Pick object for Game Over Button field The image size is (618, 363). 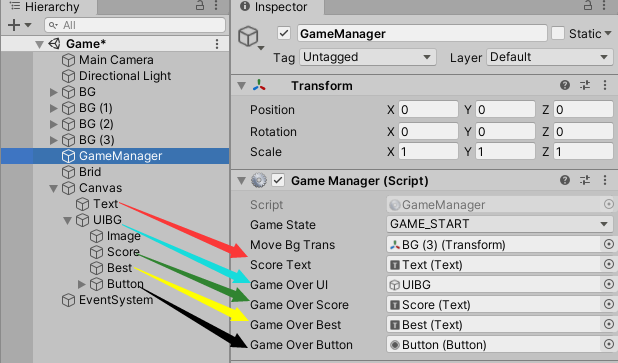pos(609,344)
